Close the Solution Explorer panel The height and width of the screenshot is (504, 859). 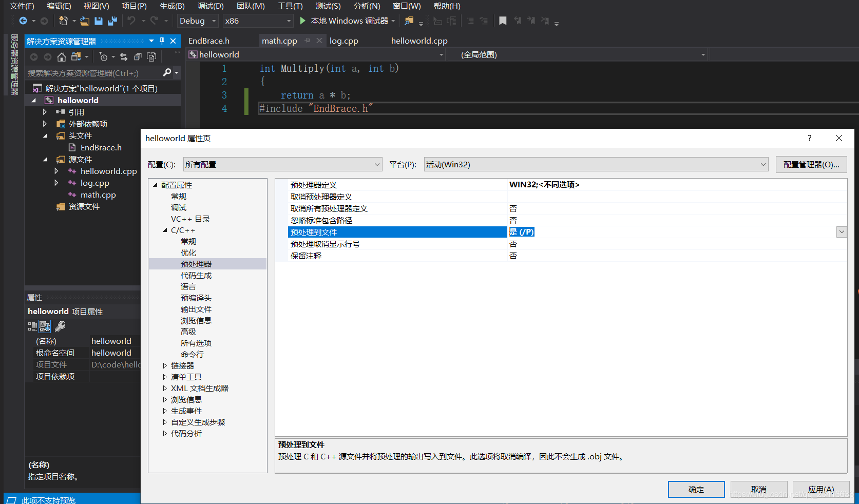point(173,41)
